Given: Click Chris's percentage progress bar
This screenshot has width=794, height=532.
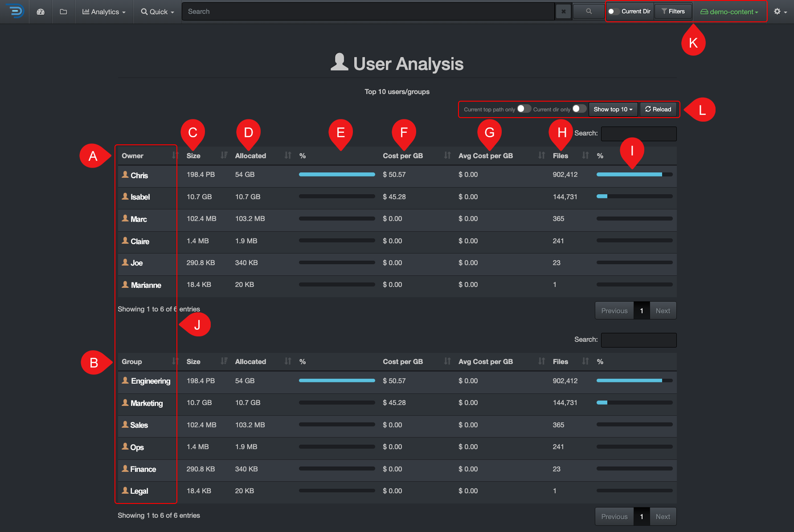Looking at the screenshot, I should click(x=337, y=174).
